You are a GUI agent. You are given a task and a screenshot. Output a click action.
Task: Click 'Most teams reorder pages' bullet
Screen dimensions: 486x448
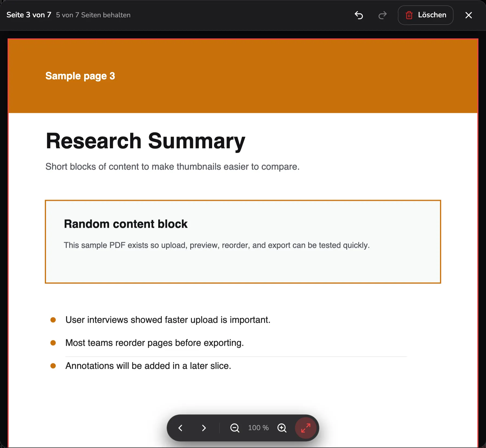pyautogui.click(x=155, y=343)
